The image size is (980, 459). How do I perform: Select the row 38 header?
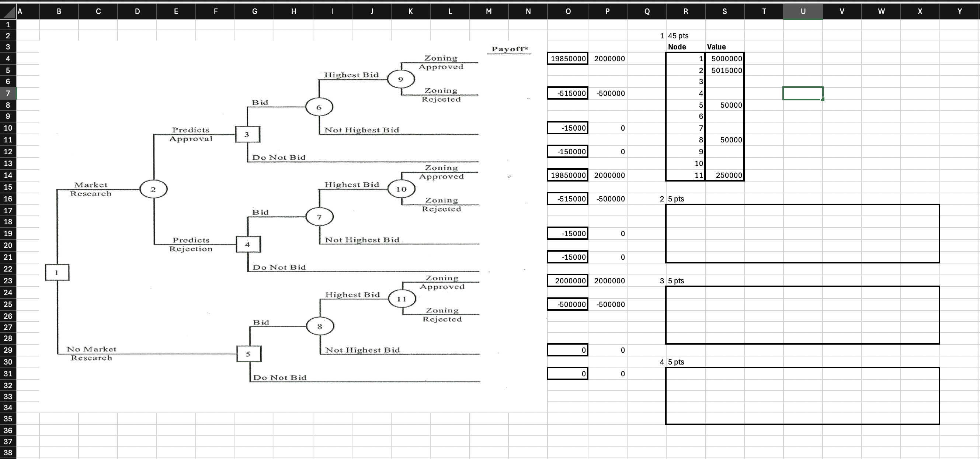8,453
